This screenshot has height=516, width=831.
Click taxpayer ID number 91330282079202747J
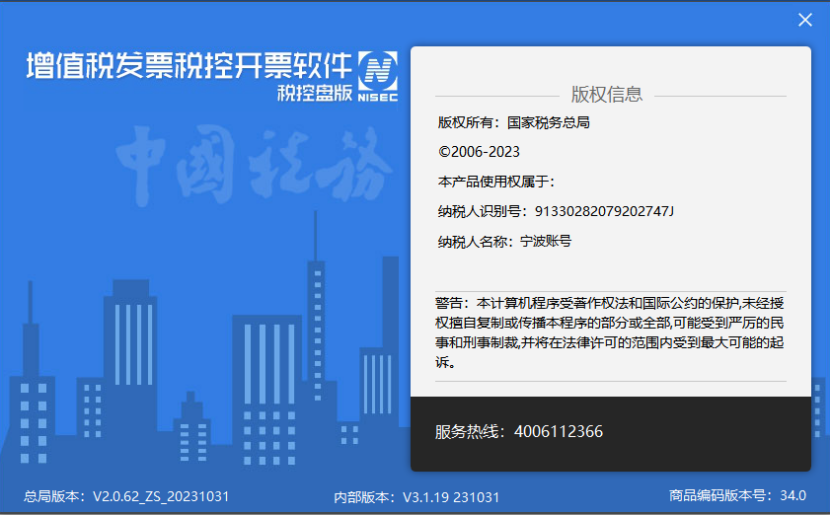point(604,211)
